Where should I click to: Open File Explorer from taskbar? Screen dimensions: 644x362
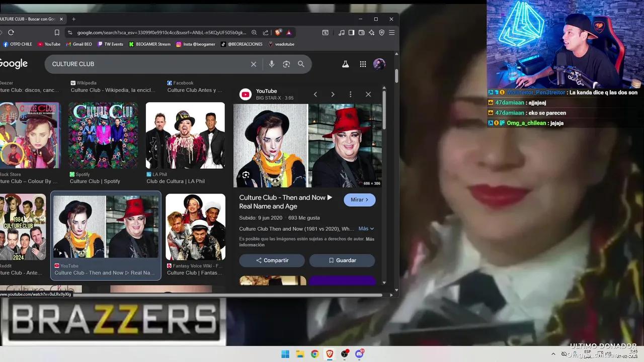coord(300,354)
